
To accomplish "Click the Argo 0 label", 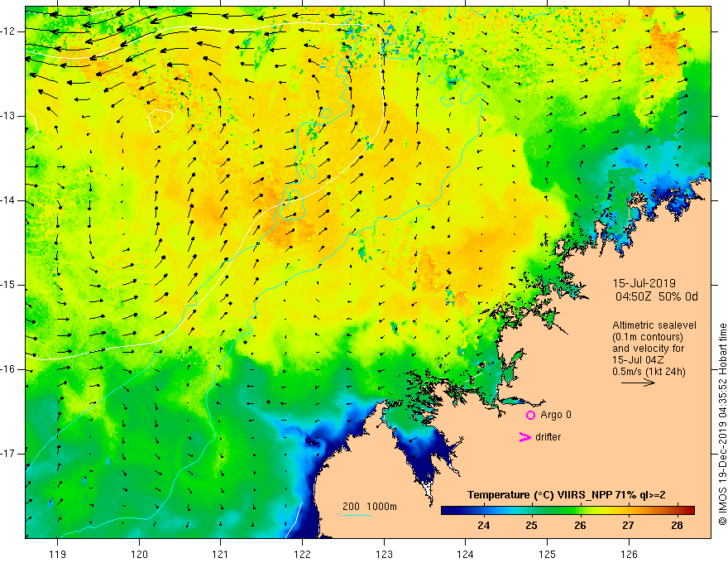I will pyautogui.click(x=556, y=415).
